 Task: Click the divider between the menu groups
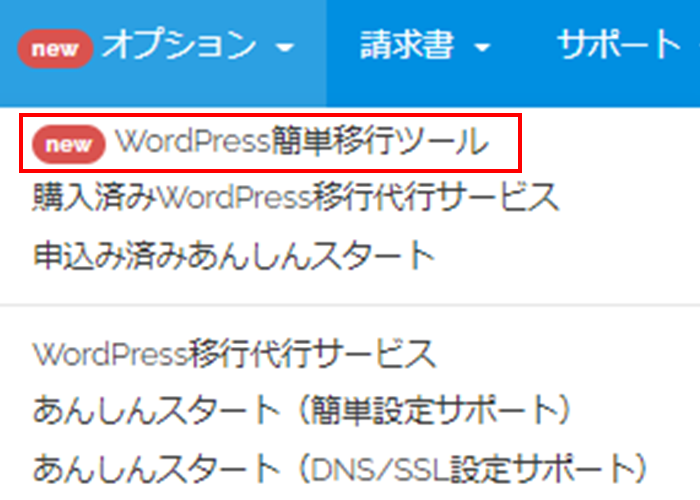coord(350,305)
